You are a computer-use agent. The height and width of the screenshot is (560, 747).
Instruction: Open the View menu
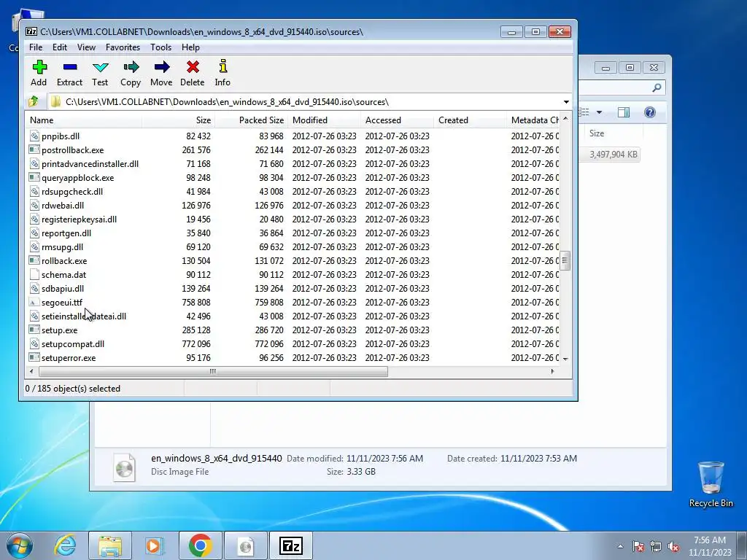click(86, 47)
